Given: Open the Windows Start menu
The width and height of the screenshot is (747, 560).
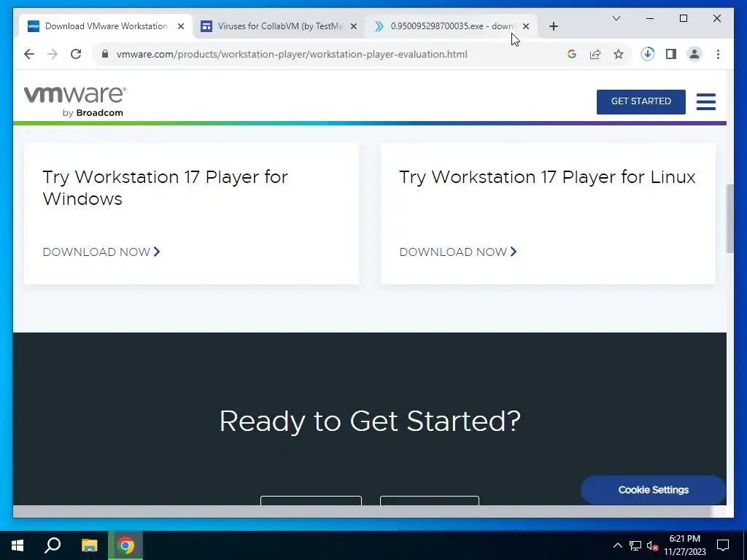Looking at the screenshot, I should pyautogui.click(x=18, y=545).
